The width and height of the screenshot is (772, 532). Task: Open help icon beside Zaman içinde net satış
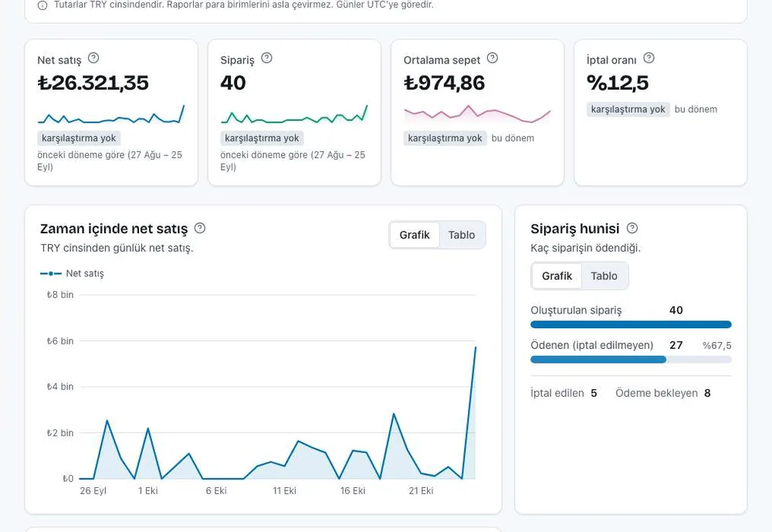pyautogui.click(x=200, y=228)
